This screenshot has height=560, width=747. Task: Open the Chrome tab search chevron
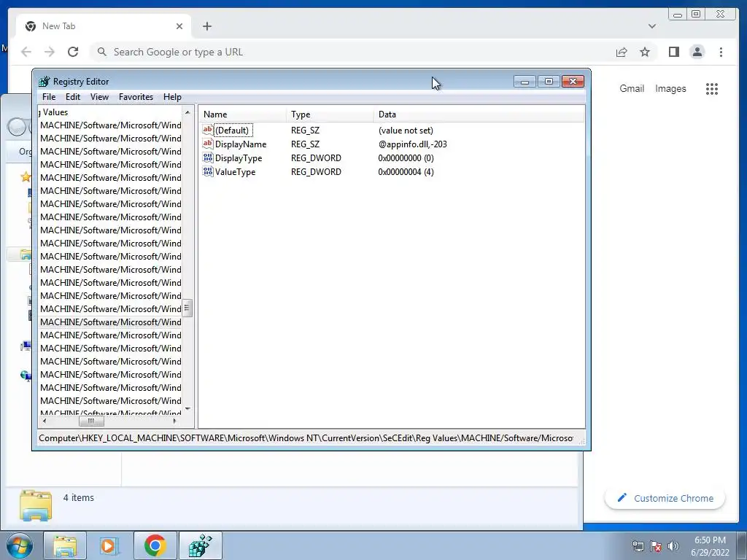click(651, 26)
